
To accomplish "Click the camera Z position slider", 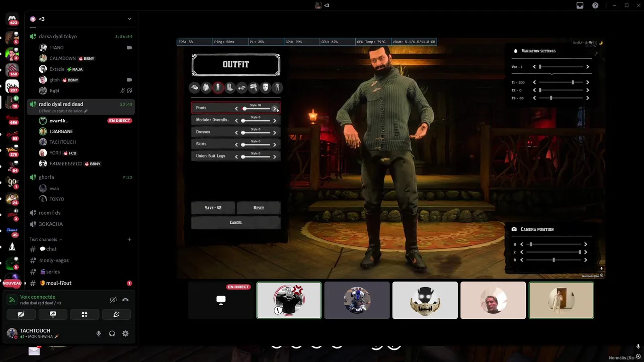I will pos(553,252).
